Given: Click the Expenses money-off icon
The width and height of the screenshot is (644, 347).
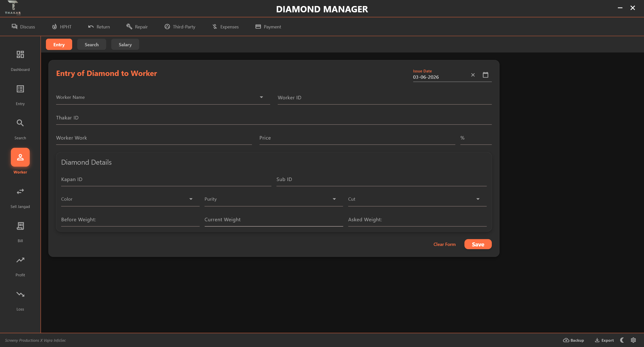Looking at the screenshot, I should 215,26.
